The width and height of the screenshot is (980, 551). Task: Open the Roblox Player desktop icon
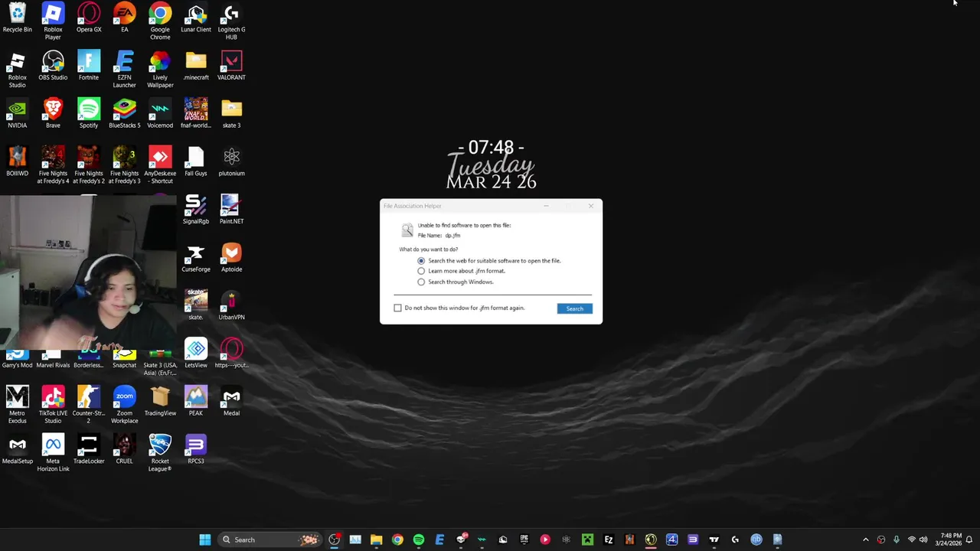[53, 21]
